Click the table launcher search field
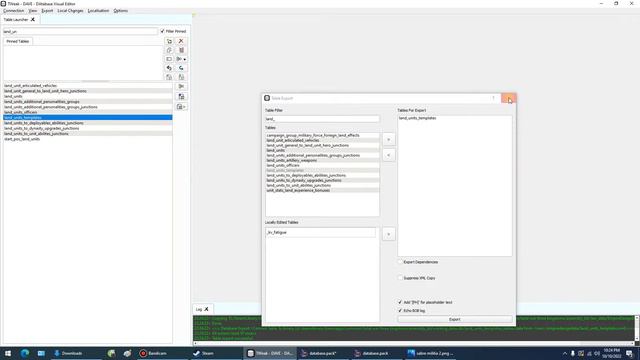Viewport: 640px width, 360px height. coord(80,31)
